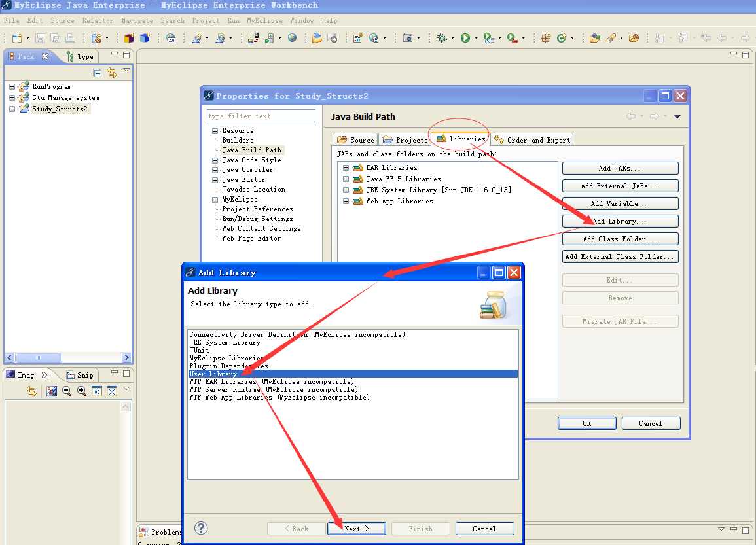Click the run server toolbar icon
Viewport: 756px width, 545px height.
[x=270, y=38]
